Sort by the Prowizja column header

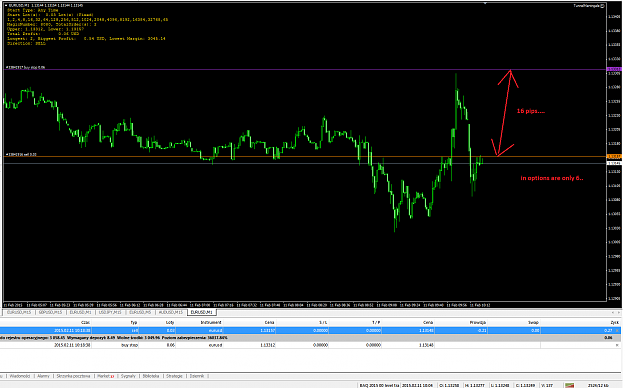tap(478, 322)
